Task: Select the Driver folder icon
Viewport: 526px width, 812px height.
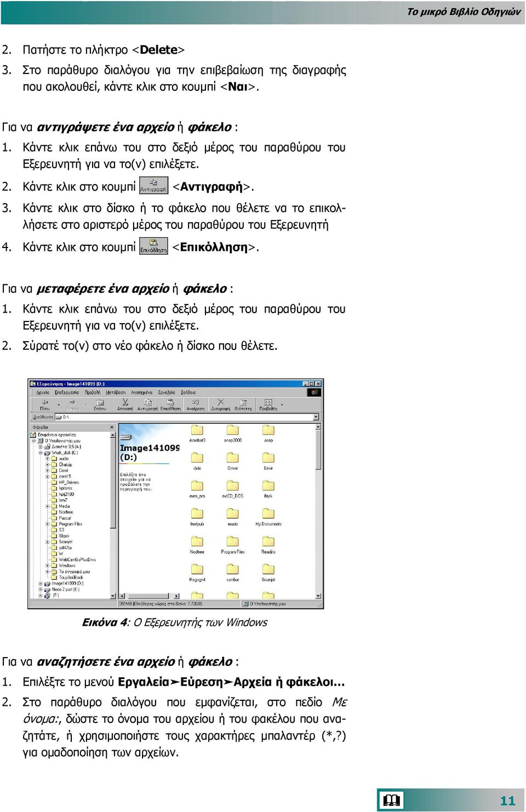Action: [x=233, y=458]
